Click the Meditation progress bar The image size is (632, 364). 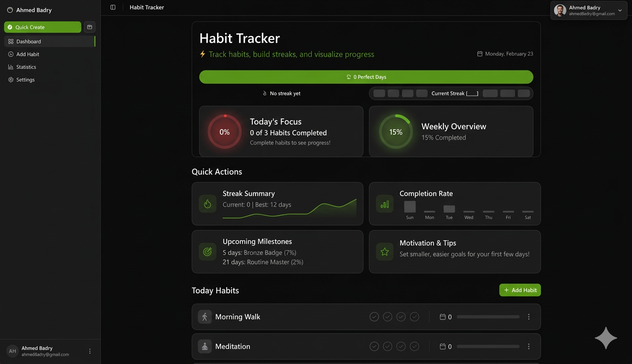click(488, 347)
